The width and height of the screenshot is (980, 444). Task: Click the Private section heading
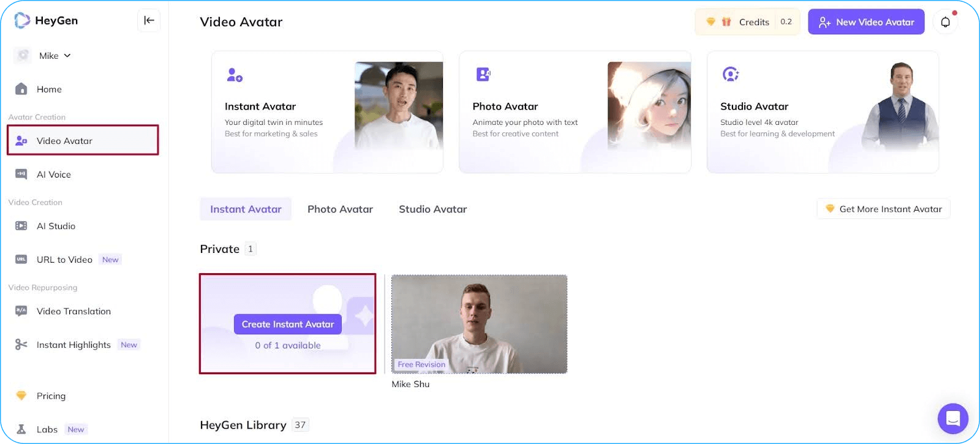[220, 249]
